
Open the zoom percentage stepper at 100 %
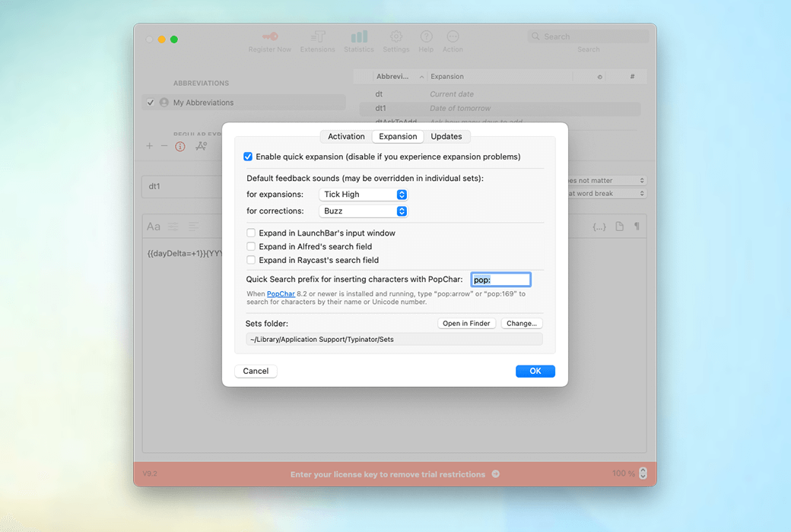click(643, 473)
